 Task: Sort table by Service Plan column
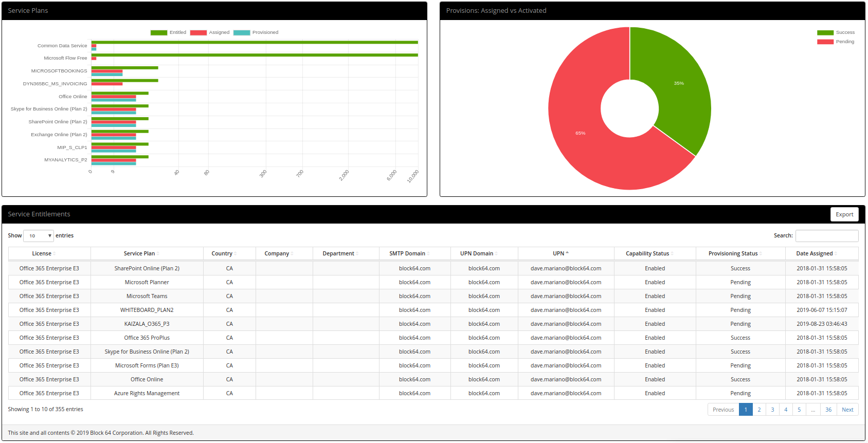coord(147,254)
